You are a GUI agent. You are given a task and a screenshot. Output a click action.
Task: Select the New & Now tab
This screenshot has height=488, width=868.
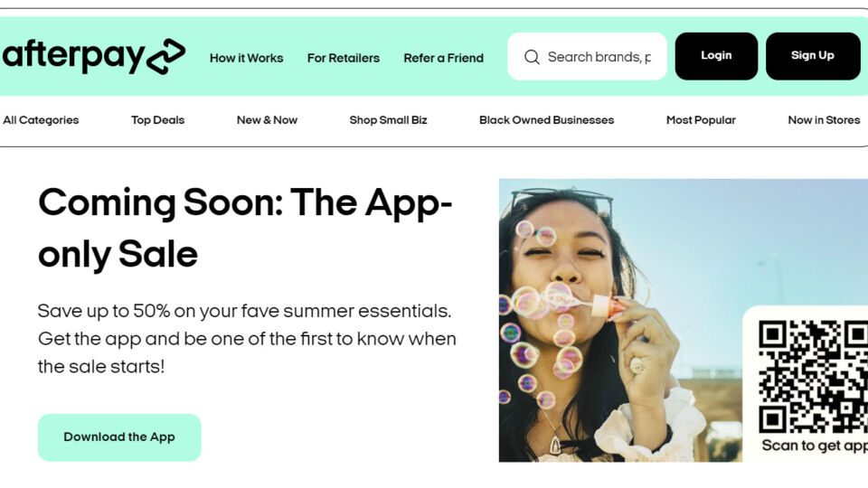tap(267, 120)
